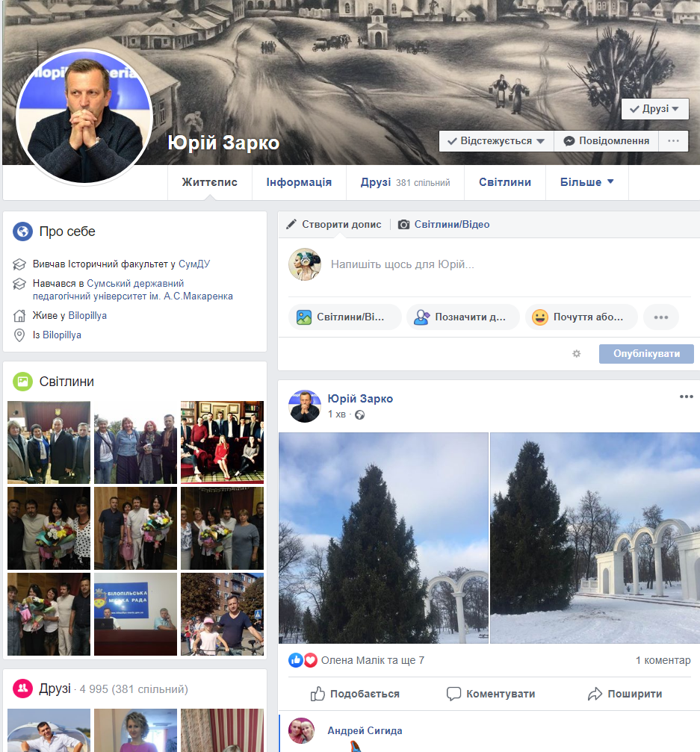Click the graduation cap icon beside Навчався в
This screenshot has width=700, height=752.
pos(19,284)
